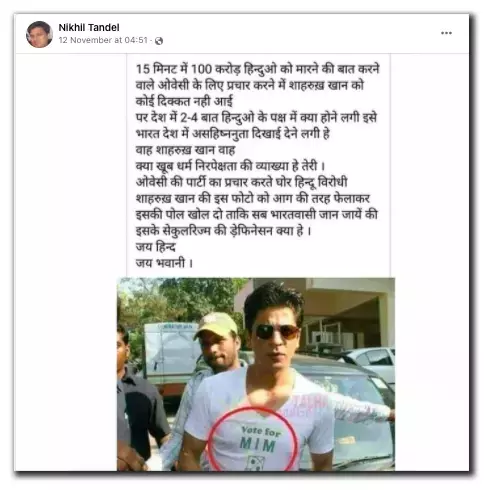
Task: Click the "Vote for MIM" shirt text
Action: pos(259,440)
